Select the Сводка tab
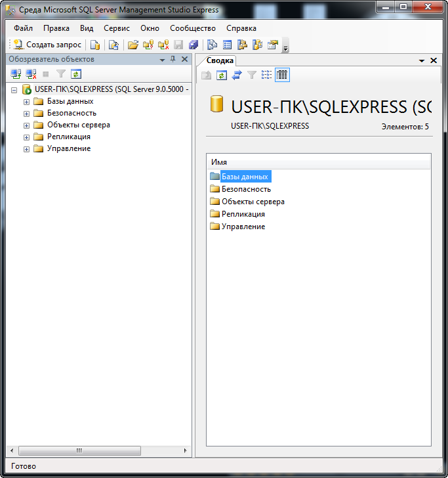Viewport: 448px width, 478px height. pos(220,60)
